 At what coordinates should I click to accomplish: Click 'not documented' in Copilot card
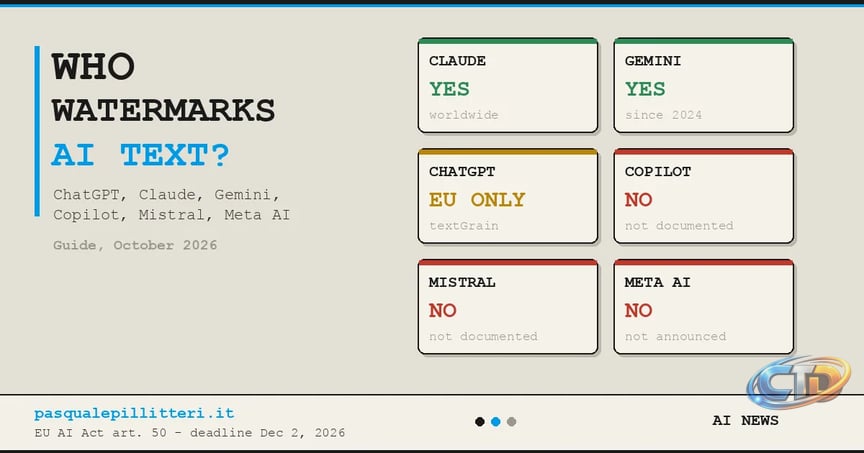[x=679, y=225]
